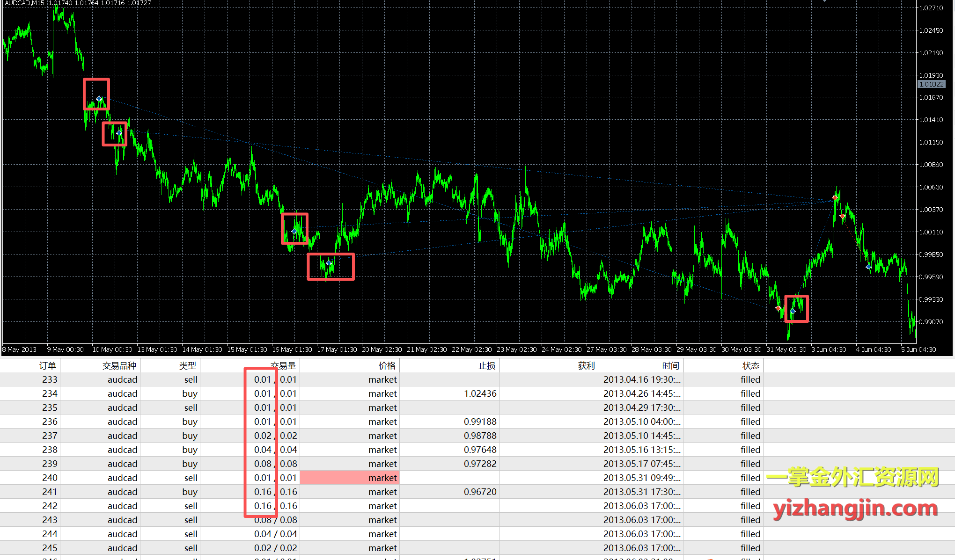Click the red sell arrow at the 3 Jun peak
Screen dimensions: 955x560
click(835, 198)
